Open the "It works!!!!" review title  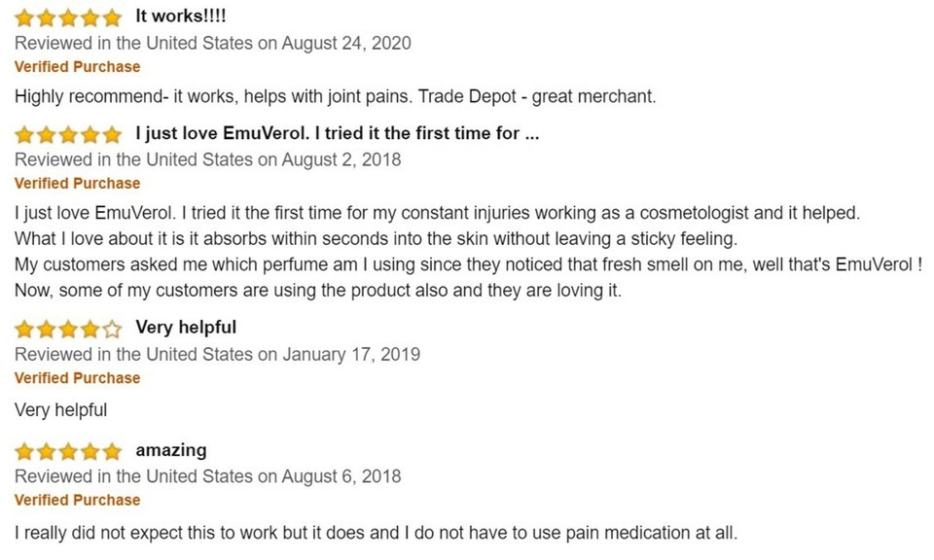point(181,17)
